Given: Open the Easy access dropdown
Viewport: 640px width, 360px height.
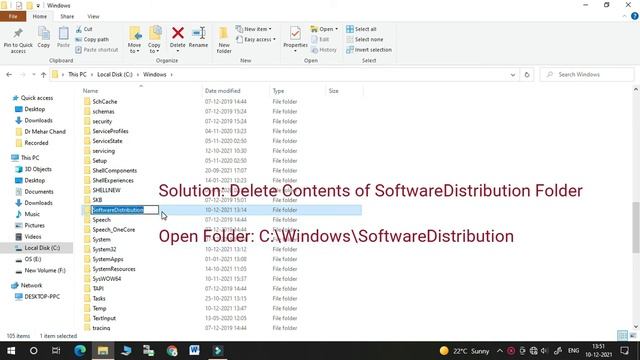Looking at the screenshot, I should pyautogui.click(x=256, y=40).
